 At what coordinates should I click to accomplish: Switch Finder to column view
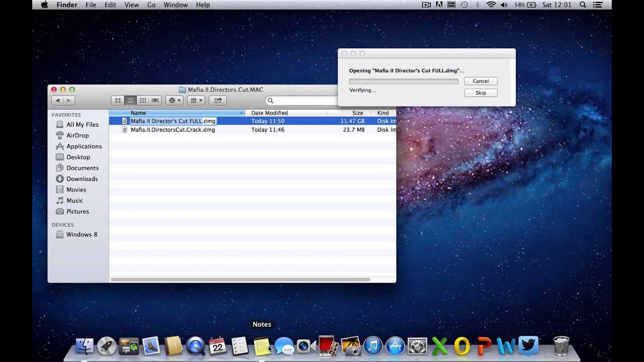pos(142,101)
